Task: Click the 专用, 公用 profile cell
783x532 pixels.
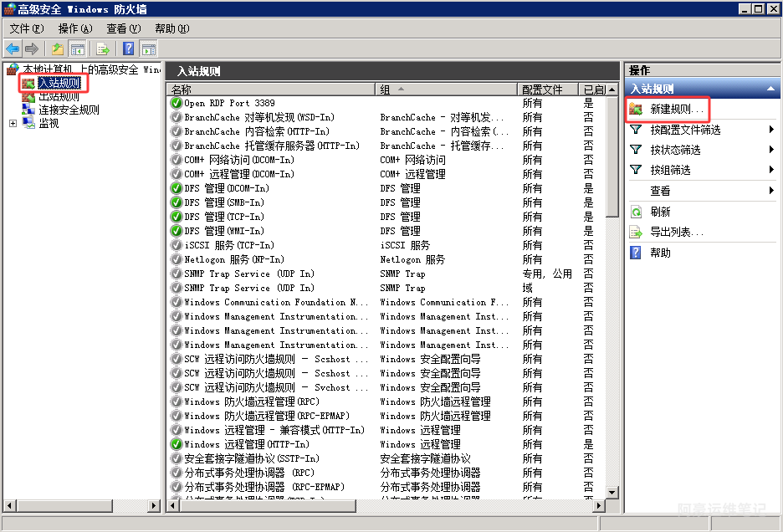Action: (x=547, y=274)
